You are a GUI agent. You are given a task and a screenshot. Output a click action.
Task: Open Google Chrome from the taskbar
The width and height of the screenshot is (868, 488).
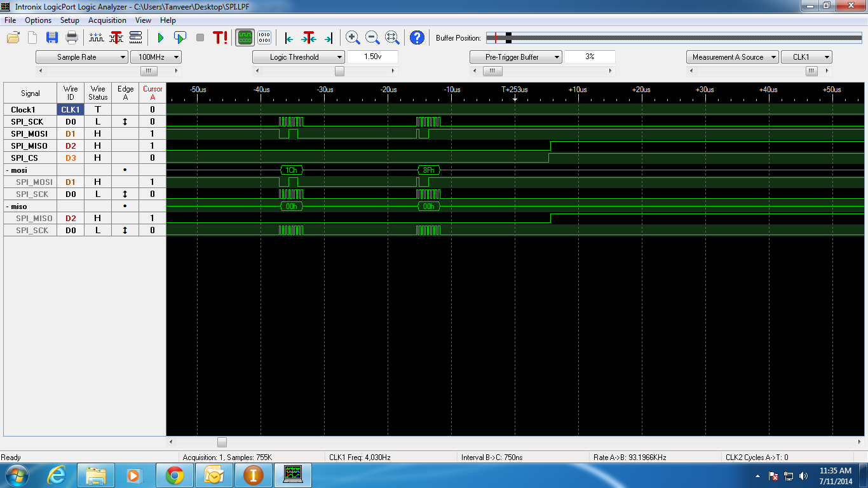coord(175,475)
